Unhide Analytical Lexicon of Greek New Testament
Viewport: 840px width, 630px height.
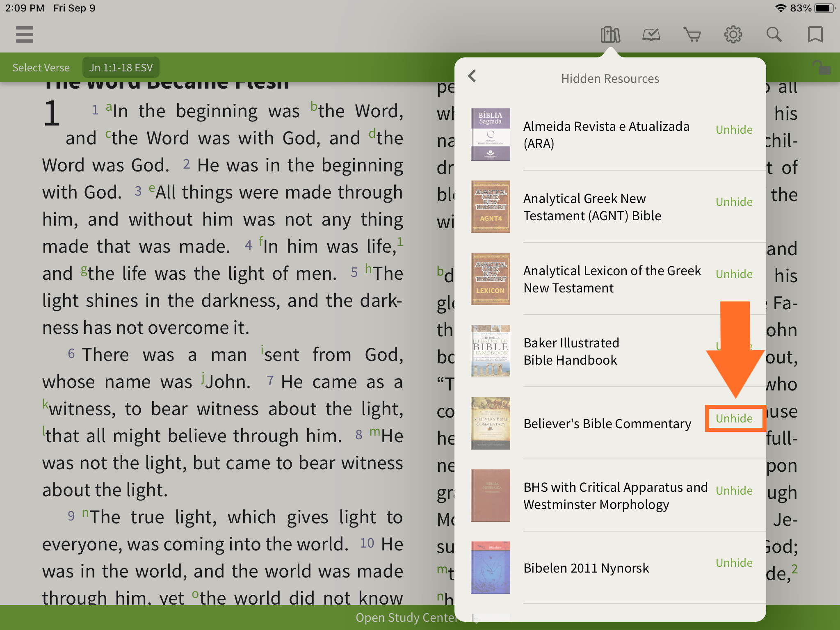[x=734, y=274]
